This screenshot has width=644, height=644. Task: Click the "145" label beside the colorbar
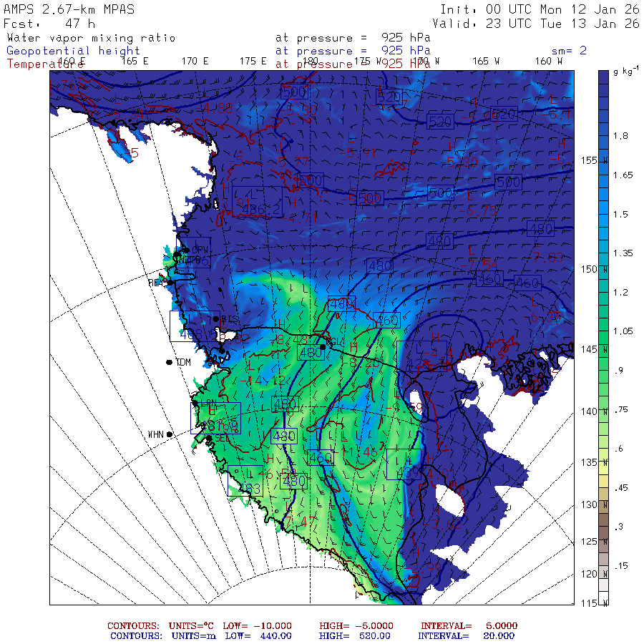[589, 349]
